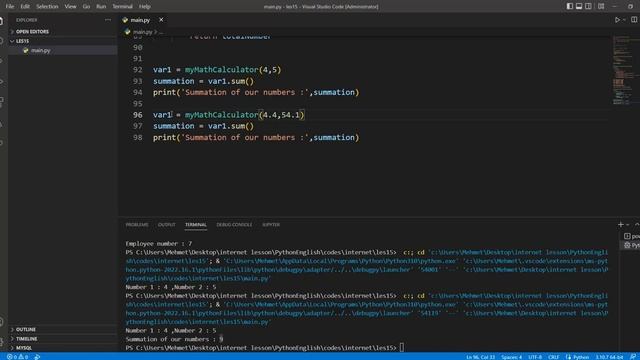Toggle the secondary side bar layout icon
The height and width of the screenshot is (360, 640).
click(x=588, y=6)
